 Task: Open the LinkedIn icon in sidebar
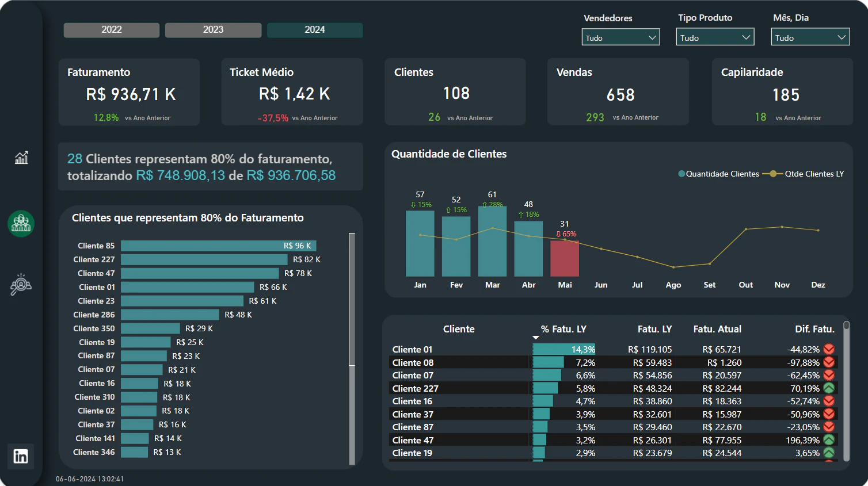click(21, 457)
